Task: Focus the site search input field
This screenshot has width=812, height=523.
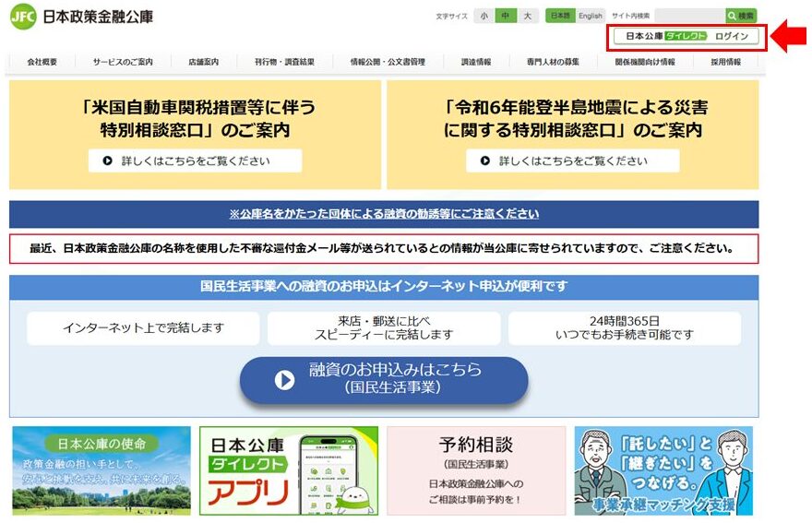Action: [690, 16]
